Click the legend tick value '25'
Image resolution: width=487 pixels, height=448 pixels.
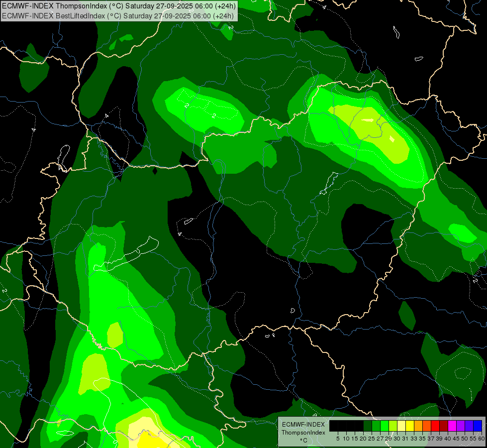pos(372,439)
